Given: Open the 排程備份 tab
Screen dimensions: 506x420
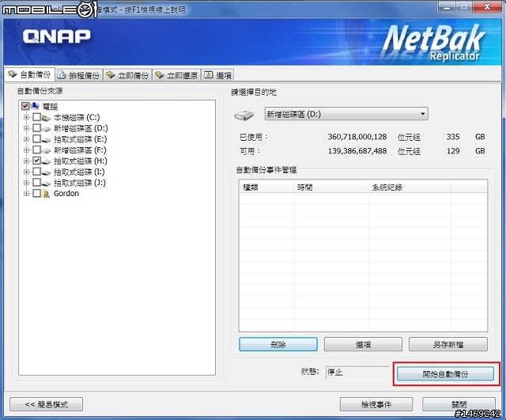Looking at the screenshot, I should pyautogui.click(x=79, y=75).
